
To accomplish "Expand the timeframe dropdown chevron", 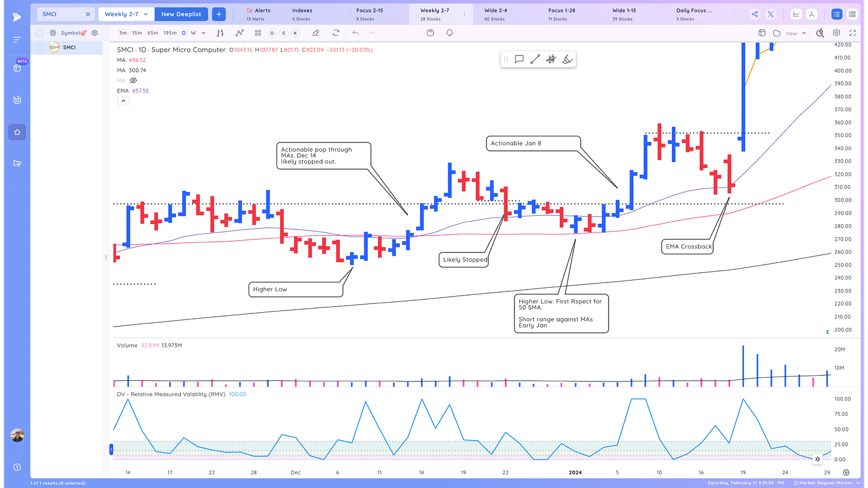I will [203, 33].
